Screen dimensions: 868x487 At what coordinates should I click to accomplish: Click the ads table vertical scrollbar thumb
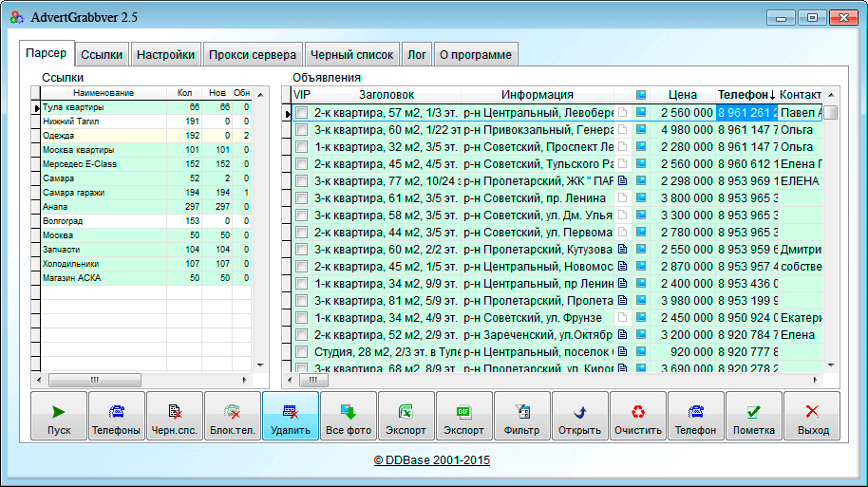pos(831,113)
